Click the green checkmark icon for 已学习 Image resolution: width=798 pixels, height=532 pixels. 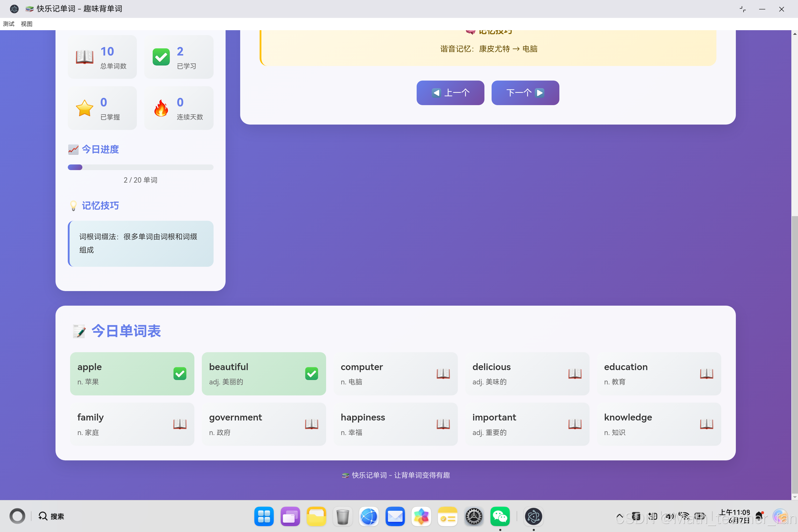pyautogui.click(x=161, y=57)
